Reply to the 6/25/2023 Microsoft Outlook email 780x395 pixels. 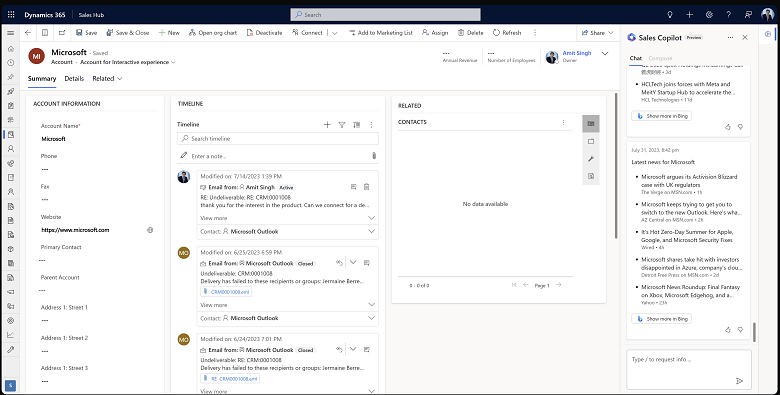339,263
